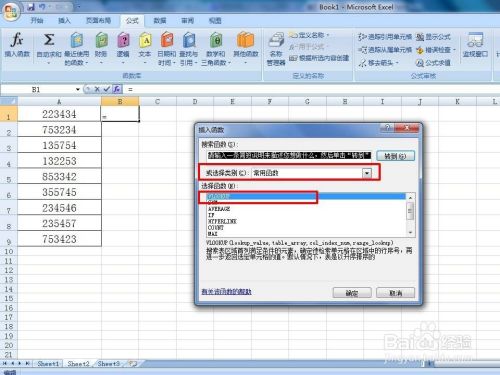Open the Define Name dropdown arrow
Viewport: 500px width, 375px height.
[328, 35]
